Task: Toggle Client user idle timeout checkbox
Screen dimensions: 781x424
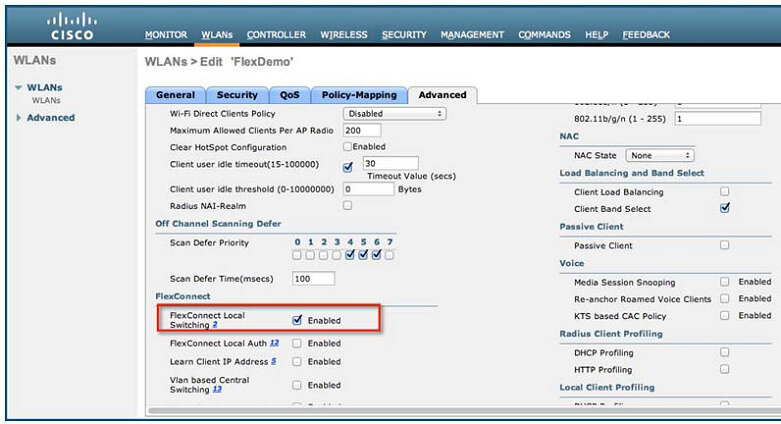Action: (348, 167)
